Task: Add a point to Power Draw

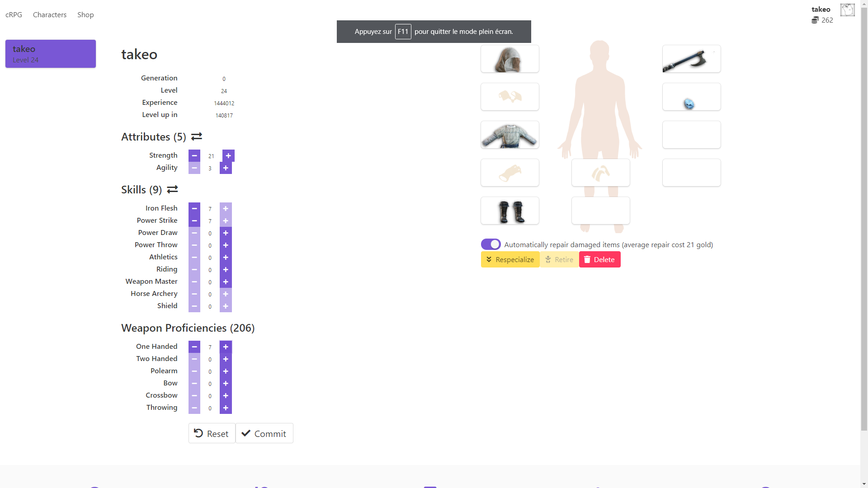Action: coord(226,233)
